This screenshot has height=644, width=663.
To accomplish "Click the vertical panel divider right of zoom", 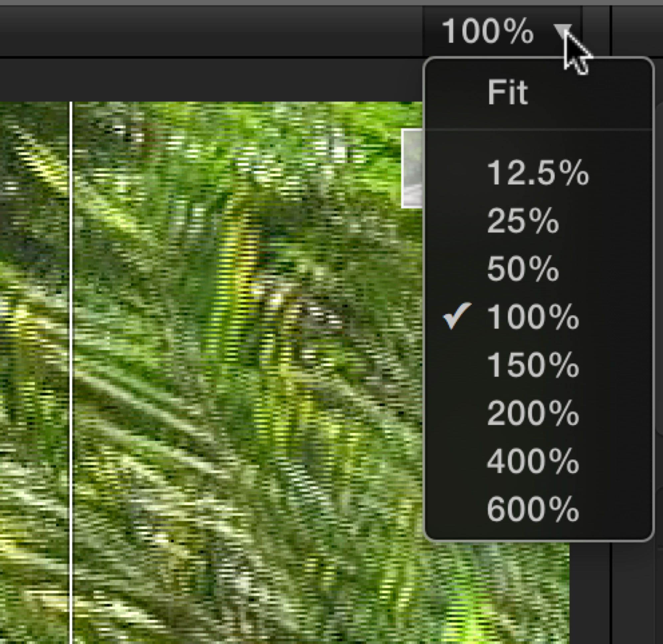I will (x=611, y=31).
